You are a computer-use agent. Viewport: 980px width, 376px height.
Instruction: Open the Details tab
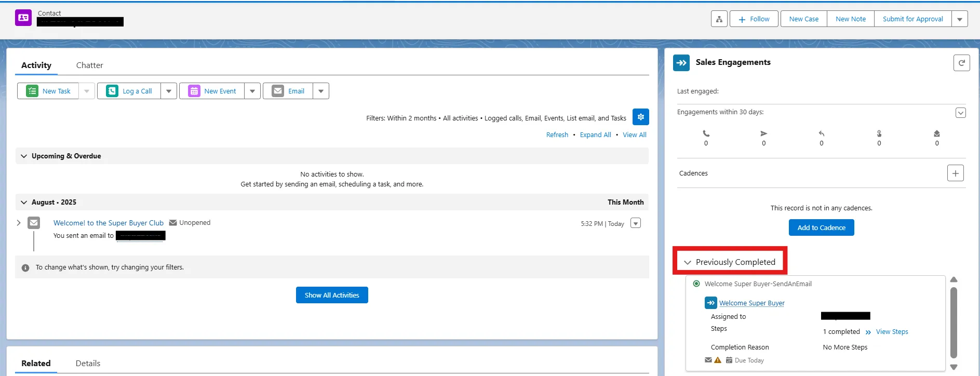88,363
